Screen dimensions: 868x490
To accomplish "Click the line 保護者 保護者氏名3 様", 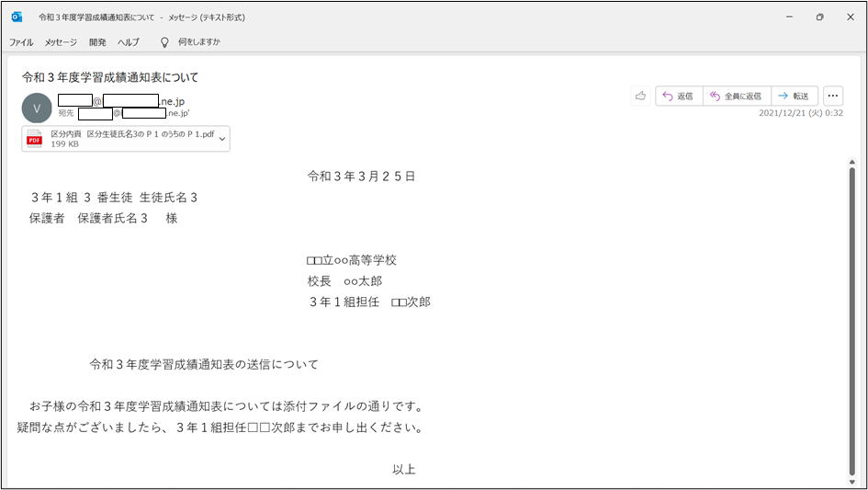I will pos(104,219).
